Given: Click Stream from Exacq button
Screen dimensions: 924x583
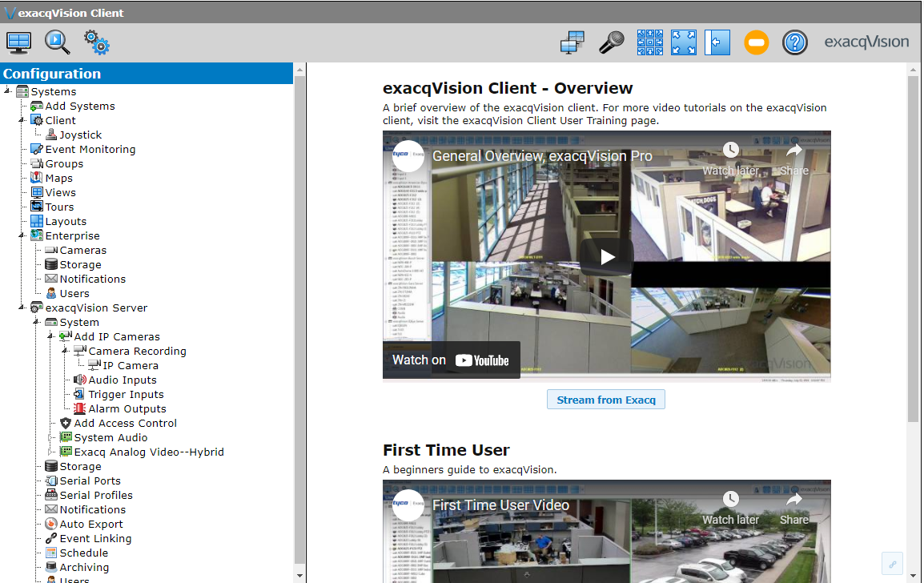Looking at the screenshot, I should 606,400.
